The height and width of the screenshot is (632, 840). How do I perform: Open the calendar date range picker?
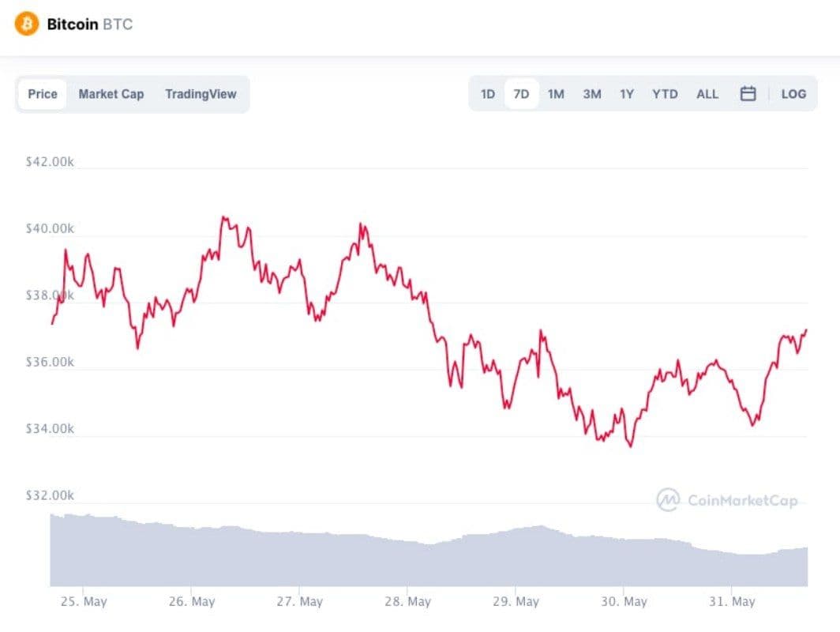pyautogui.click(x=748, y=94)
